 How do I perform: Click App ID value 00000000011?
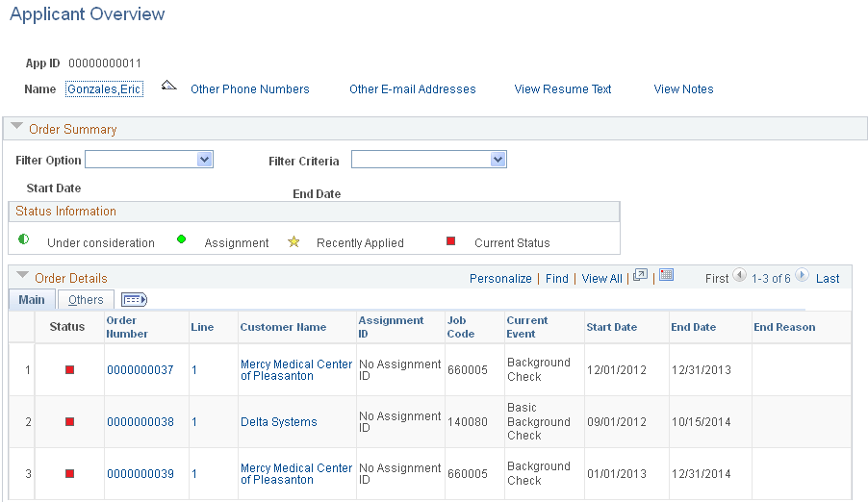point(105,63)
